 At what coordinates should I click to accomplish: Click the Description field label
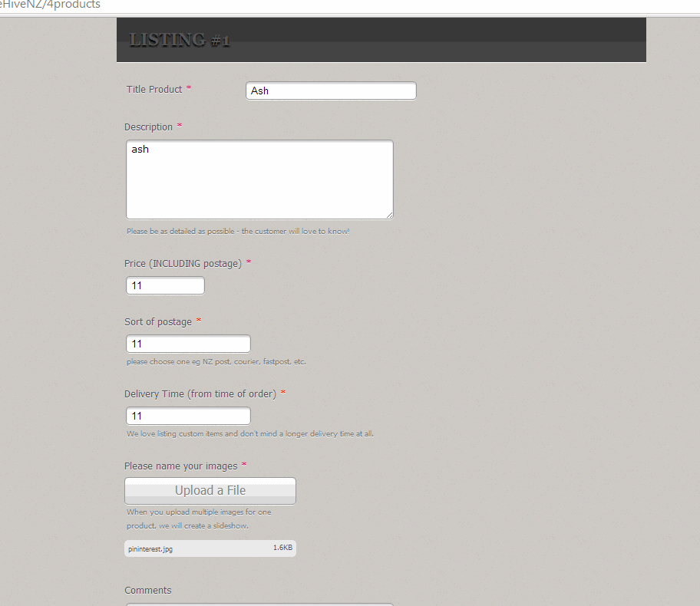tap(148, 127)
